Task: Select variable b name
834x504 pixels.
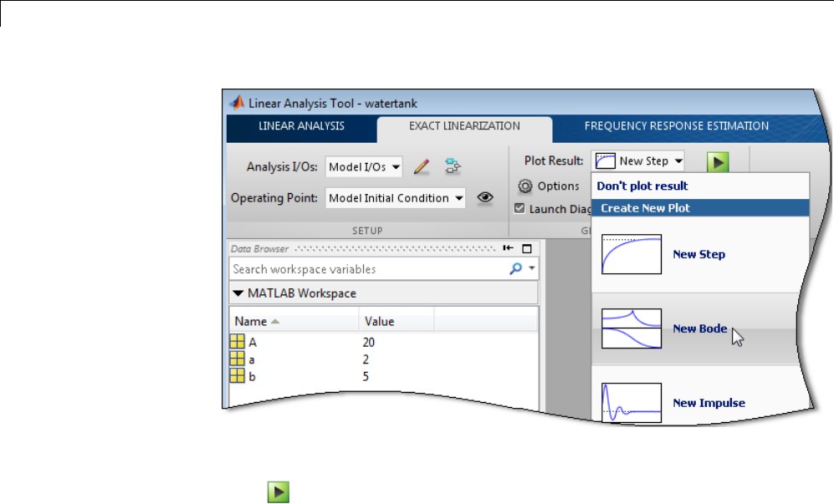Action: [252, 376]
